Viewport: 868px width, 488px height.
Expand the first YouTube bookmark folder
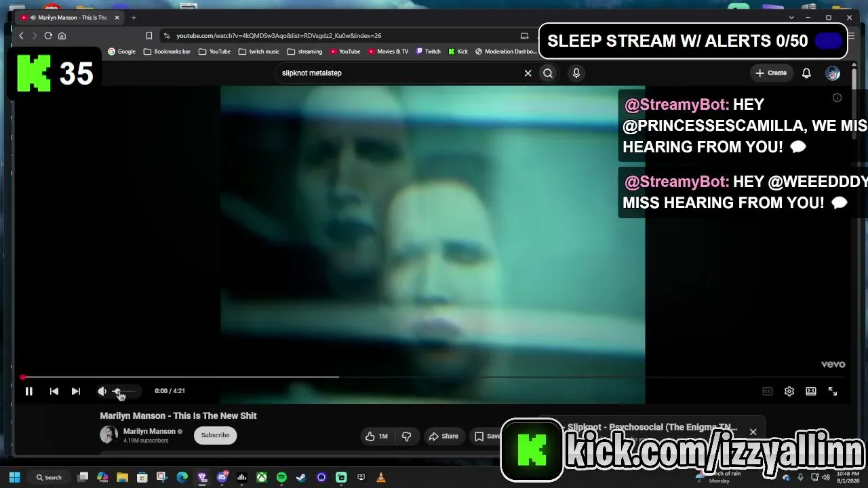(214, 52)
